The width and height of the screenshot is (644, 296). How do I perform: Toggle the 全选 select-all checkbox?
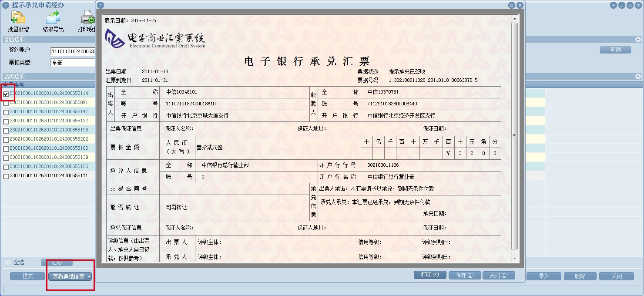coord(8,262)
